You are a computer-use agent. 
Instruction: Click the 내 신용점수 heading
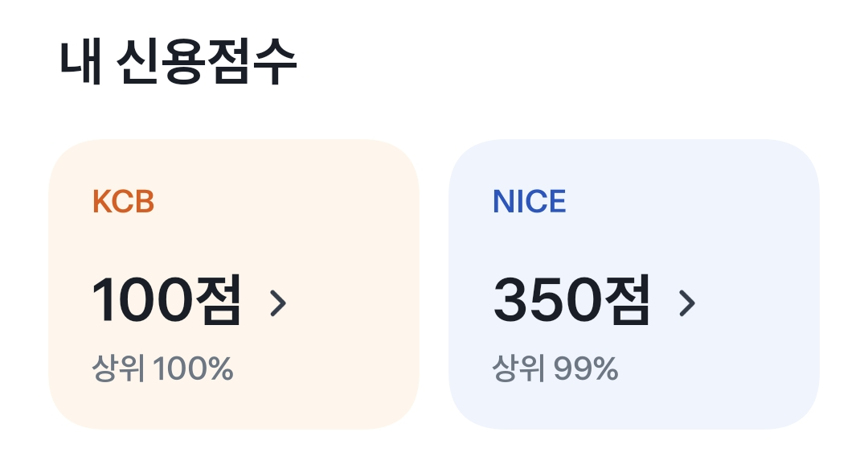coord(178,63)
